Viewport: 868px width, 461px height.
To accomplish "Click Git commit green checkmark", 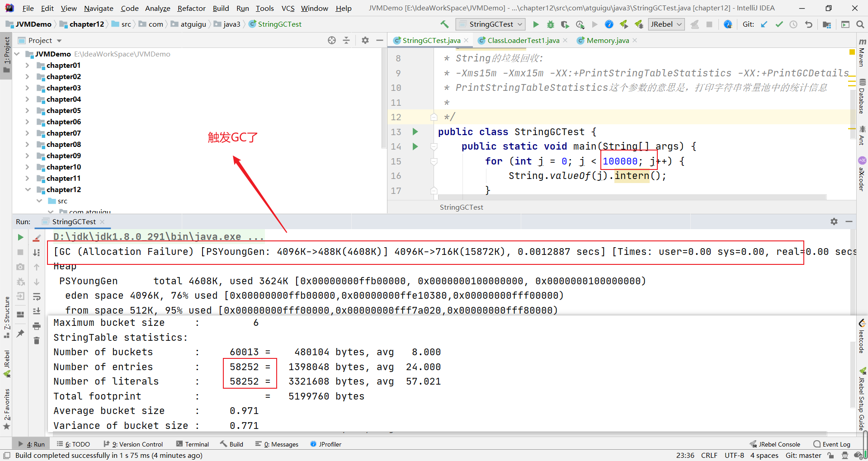I will tap(779, 24).
